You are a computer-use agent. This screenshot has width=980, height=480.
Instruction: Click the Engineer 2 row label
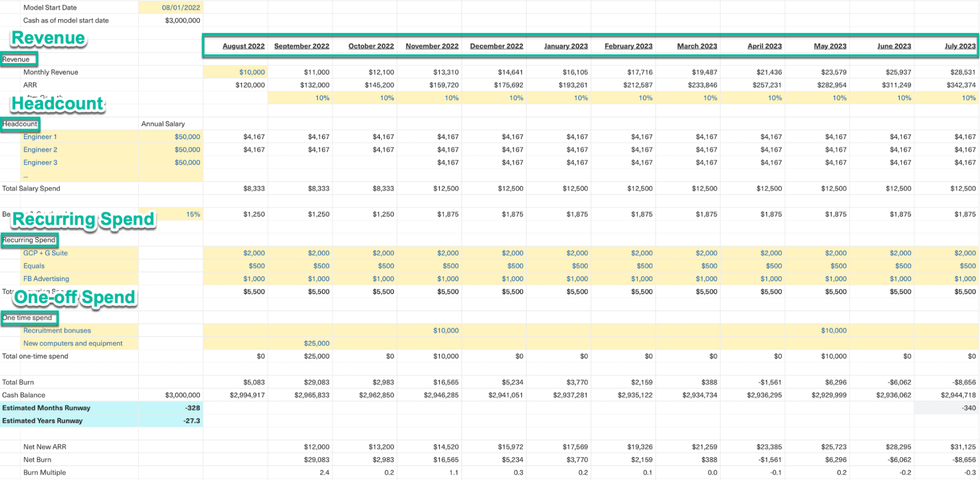[x=40, y=149]
